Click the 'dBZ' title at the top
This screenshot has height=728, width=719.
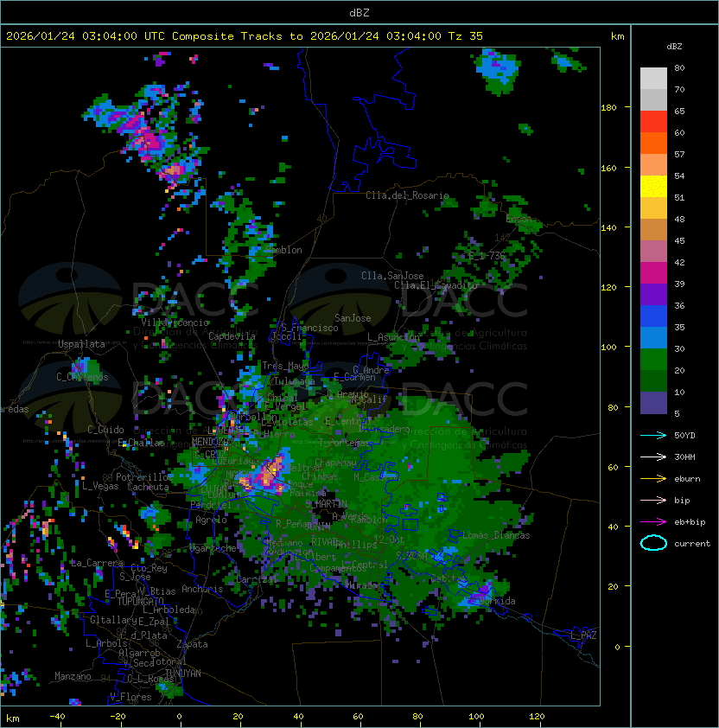tap(359, 12)
